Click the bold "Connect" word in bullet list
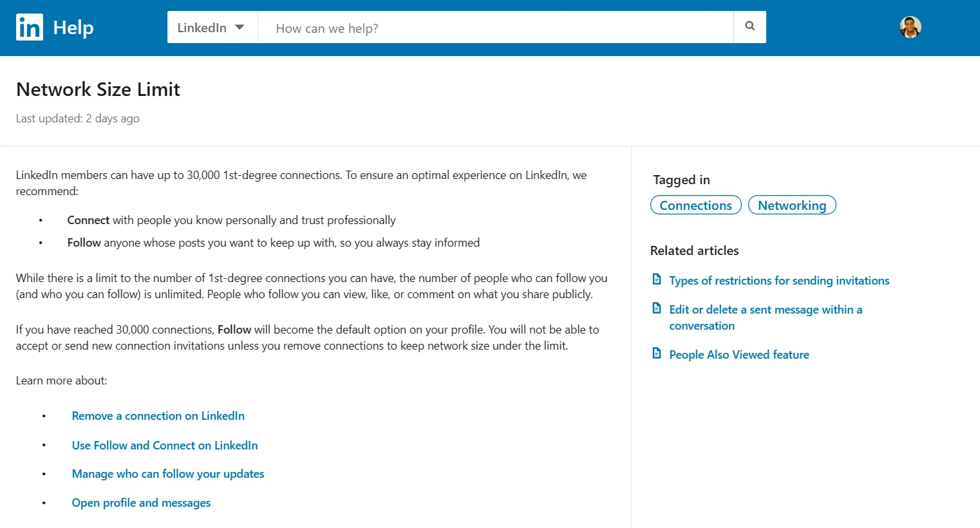The width and height of the screenshot is (980, 528). click(x=88, y=220)
